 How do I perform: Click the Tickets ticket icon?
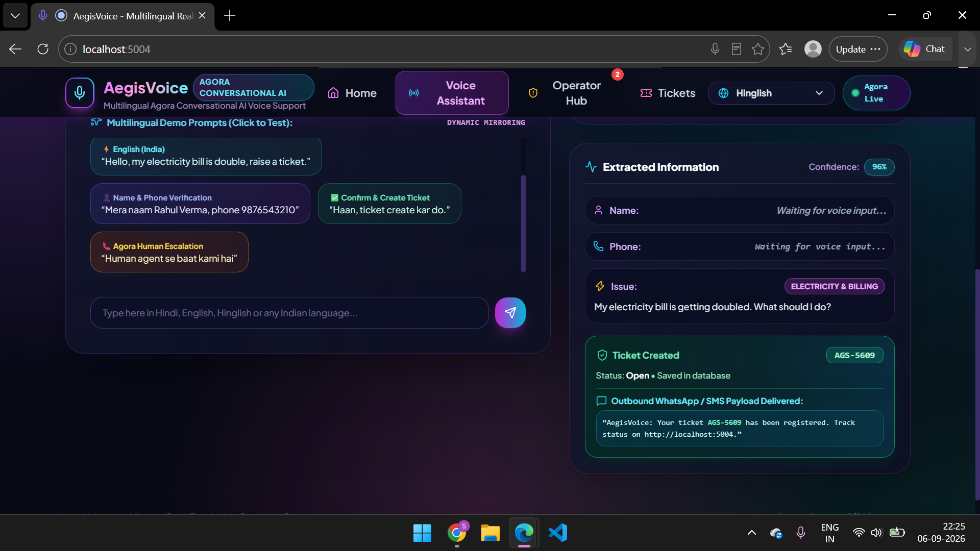pyautogui.click(x=646, y=93)
